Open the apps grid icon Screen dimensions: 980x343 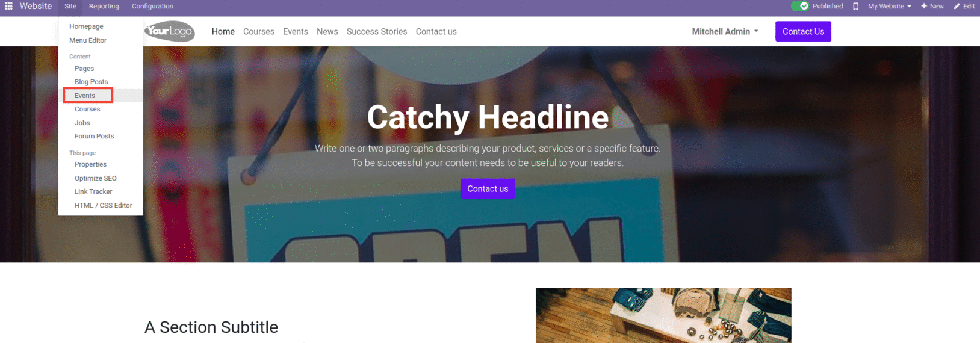pyautogui.click(x=8, y=6)
